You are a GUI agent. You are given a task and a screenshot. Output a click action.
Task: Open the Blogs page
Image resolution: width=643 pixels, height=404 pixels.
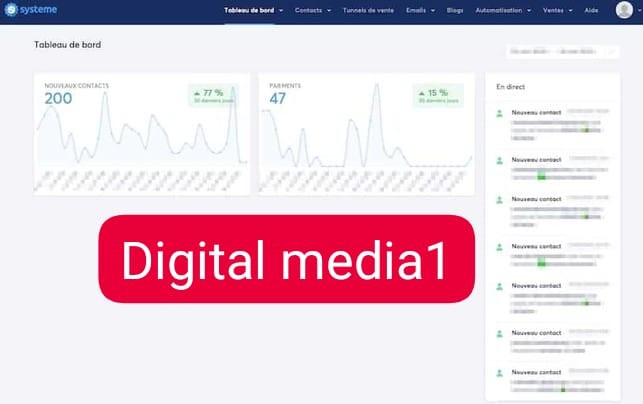click(455, 10)
